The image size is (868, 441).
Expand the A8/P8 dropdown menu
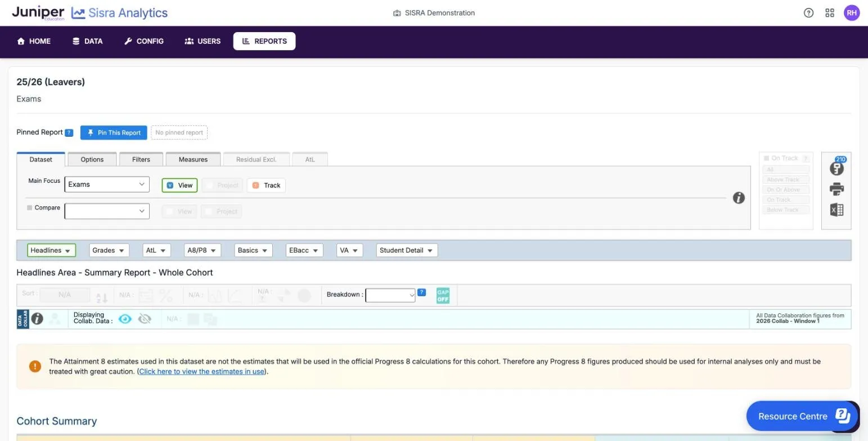(x=202, y=250)
